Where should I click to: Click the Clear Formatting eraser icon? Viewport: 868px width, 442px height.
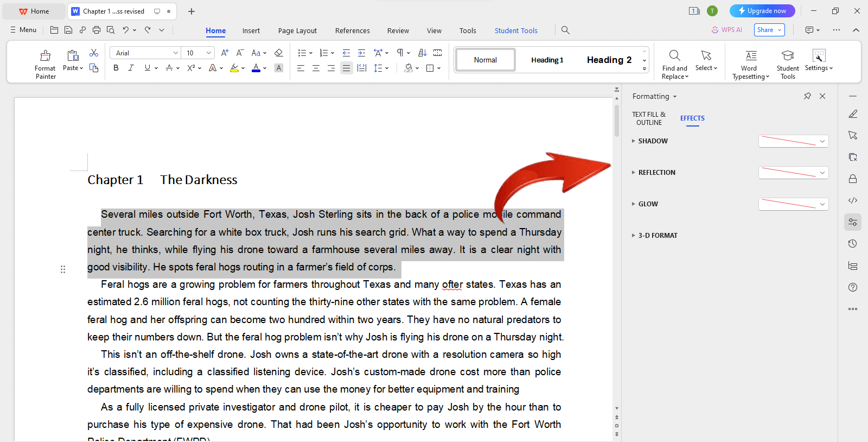pos(278,53)
